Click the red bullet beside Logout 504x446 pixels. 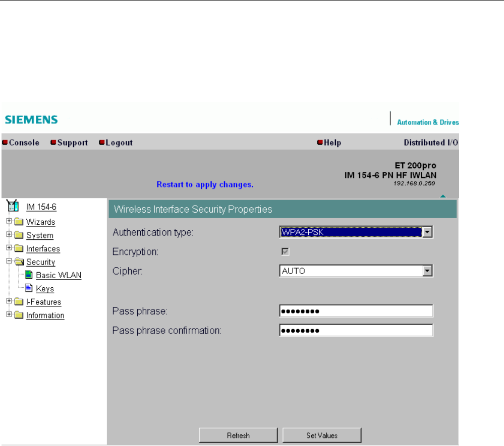pyautogui.click(x=102, y=142)
